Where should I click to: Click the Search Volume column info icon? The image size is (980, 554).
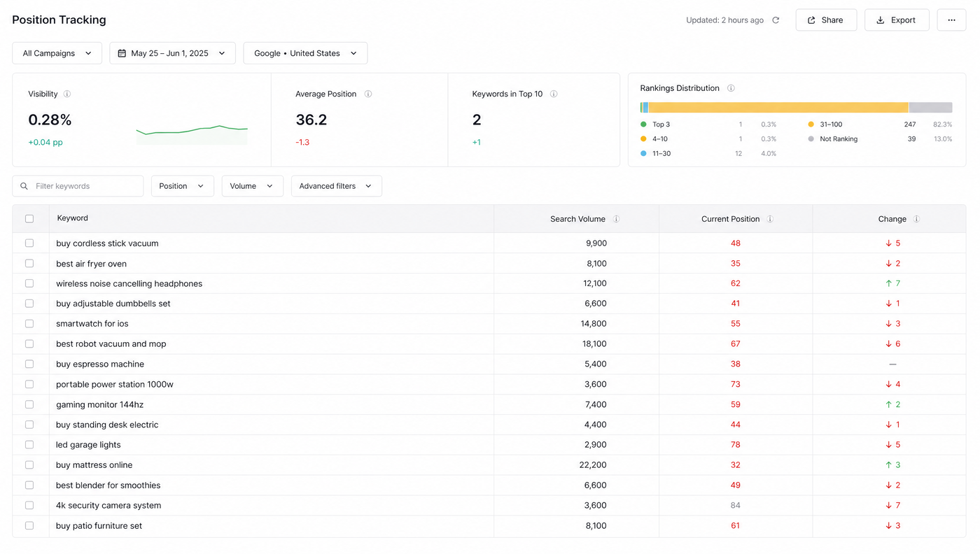point(617,219)
